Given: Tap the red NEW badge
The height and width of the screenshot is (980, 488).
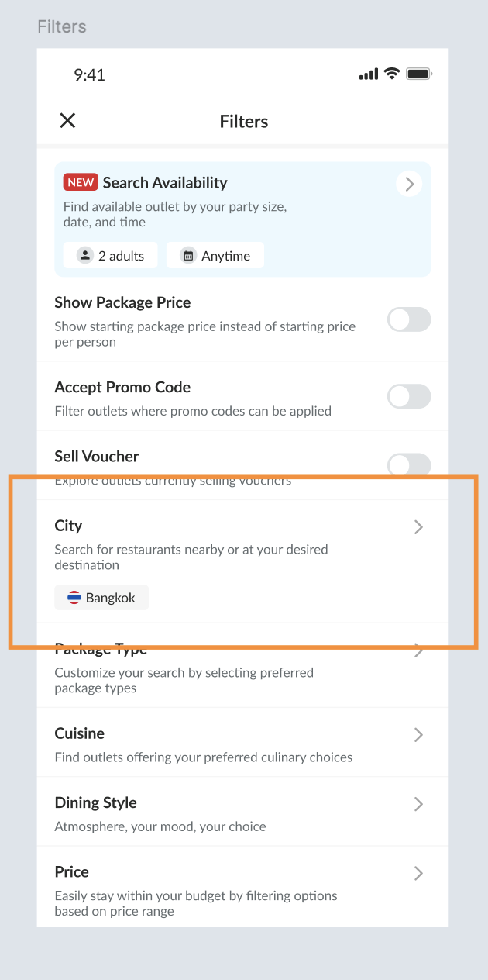Looking at the screenshot, I should [x=80, y=183].
